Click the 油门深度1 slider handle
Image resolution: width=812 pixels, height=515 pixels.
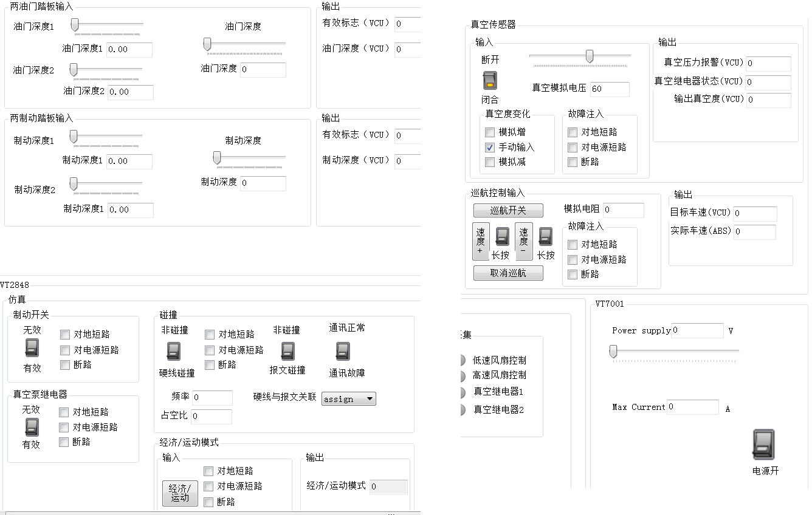coord(75,24)
